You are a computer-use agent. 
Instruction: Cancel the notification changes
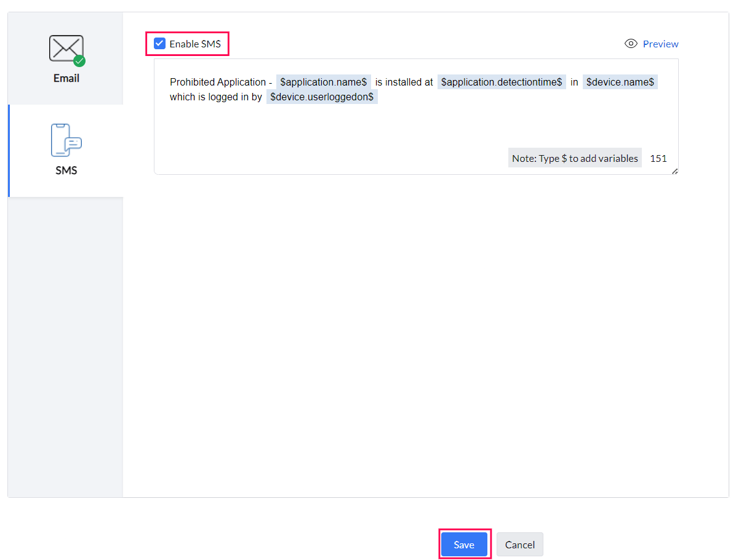point(519,544)
